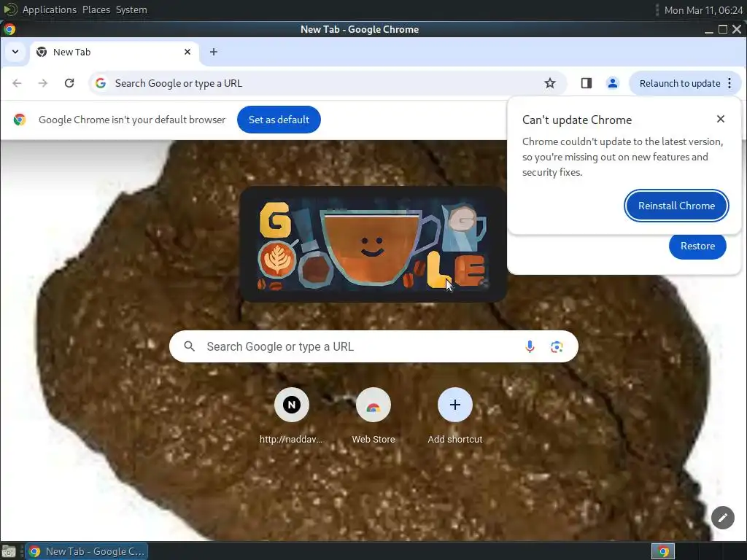
Task: Select the New Tab - Google Chrome taskbar entry
Action: click(87, 551)
